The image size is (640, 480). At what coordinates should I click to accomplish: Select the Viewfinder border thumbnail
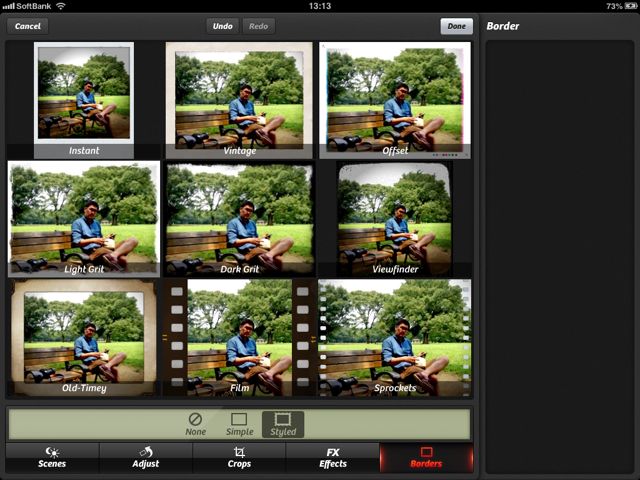tap(395, 219)
